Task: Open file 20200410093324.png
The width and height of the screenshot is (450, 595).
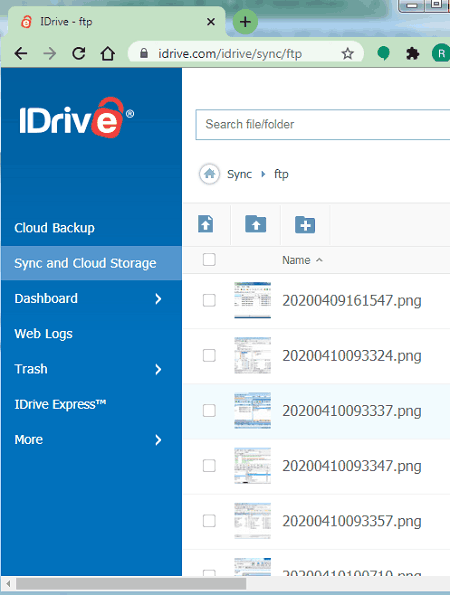Action: 352,356
